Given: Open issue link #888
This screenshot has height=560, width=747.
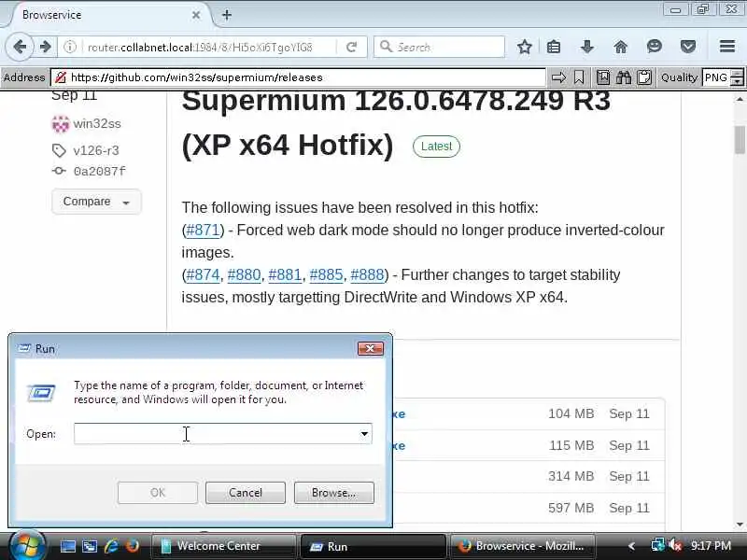Looking at the screenshot, I should pyautogui.click(x=367, y=274).
